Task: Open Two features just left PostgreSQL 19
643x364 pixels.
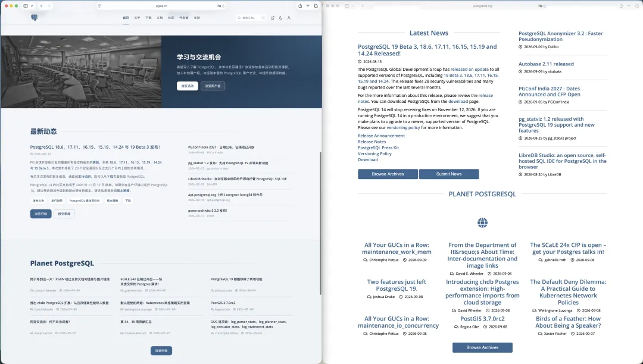Action: [x=397, y=285]
